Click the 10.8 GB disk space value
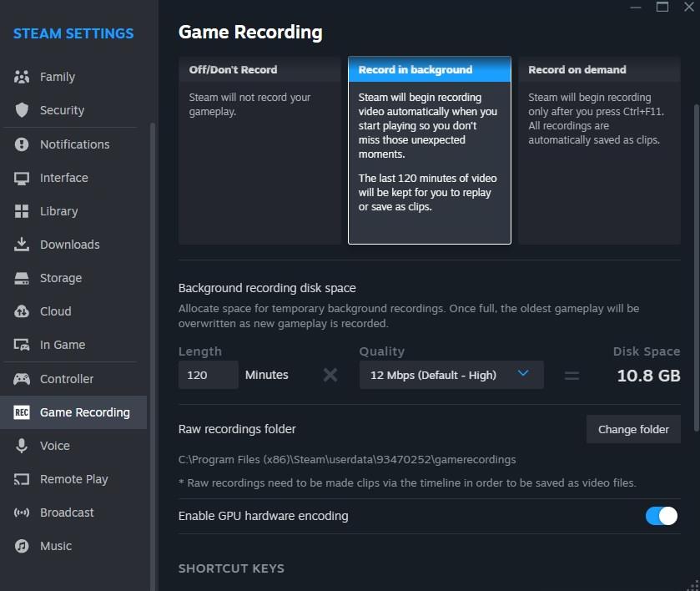This screenshot has height=591, width=700. coord(648,376)
